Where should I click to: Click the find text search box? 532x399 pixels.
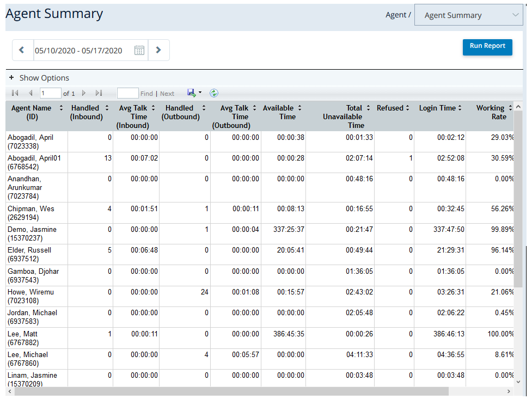tap(127, 93)
